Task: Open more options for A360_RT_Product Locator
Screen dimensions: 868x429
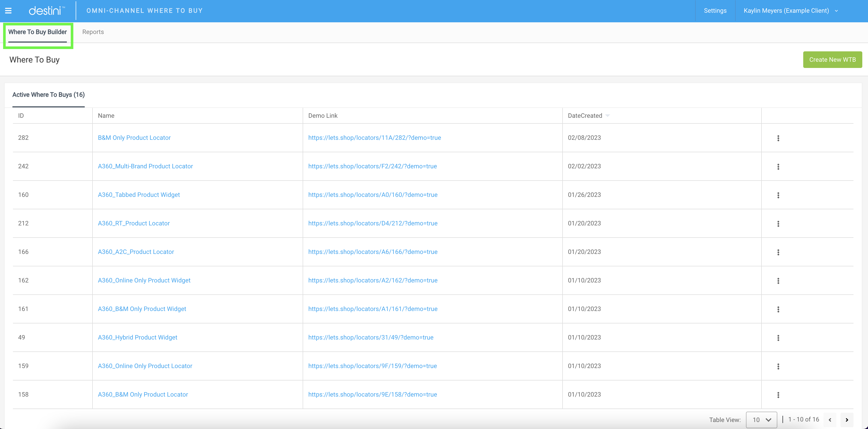Action: coord(778,224)
